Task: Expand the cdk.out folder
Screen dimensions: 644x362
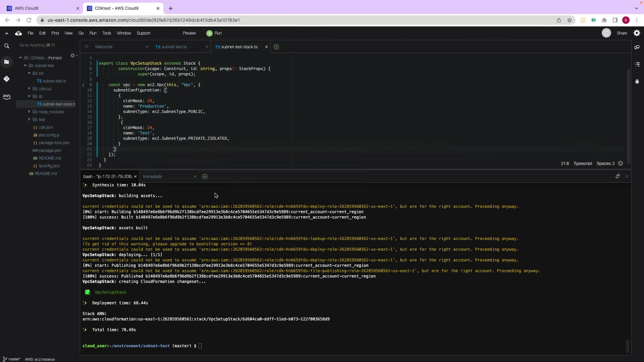Action: point(29,88)
